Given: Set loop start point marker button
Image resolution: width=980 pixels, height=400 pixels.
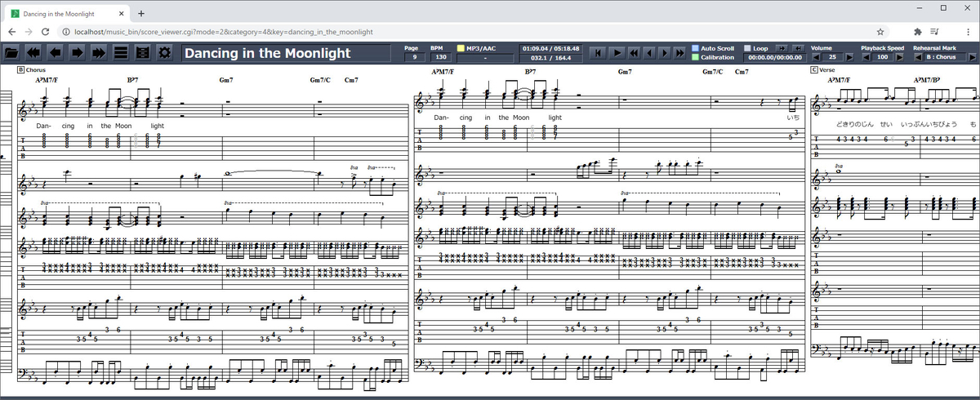Looking at the screenshot, I should [x=781, y=48].
